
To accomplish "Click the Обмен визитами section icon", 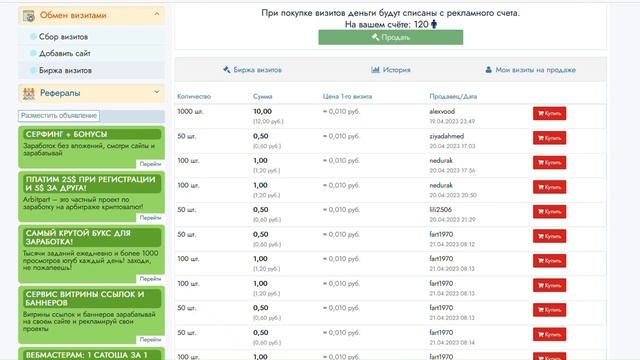I will point(29,16).
